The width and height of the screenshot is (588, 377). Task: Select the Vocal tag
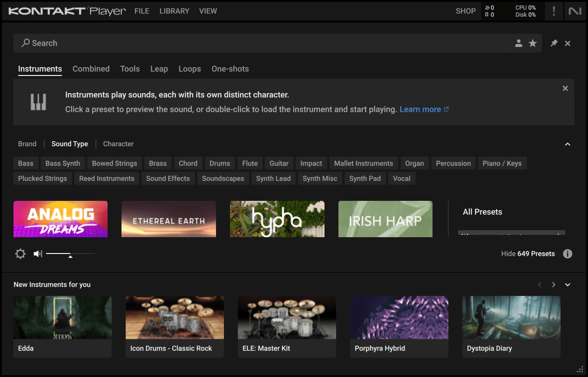pos(402,178)
